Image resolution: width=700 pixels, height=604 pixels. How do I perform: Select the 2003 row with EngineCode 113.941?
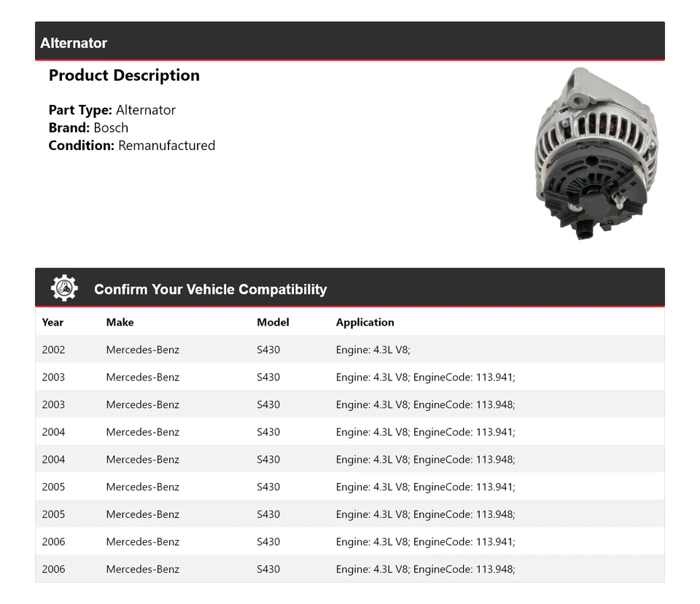350,377
